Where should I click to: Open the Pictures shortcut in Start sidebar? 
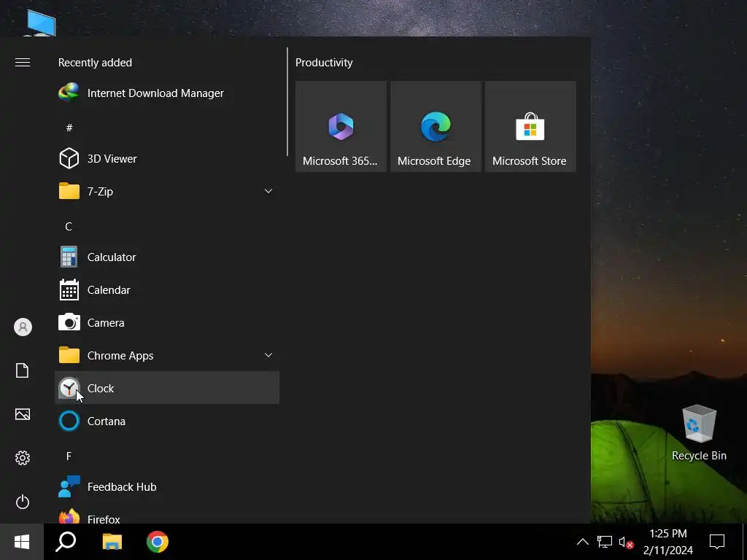pyautogui.click(x=23, y=414)
